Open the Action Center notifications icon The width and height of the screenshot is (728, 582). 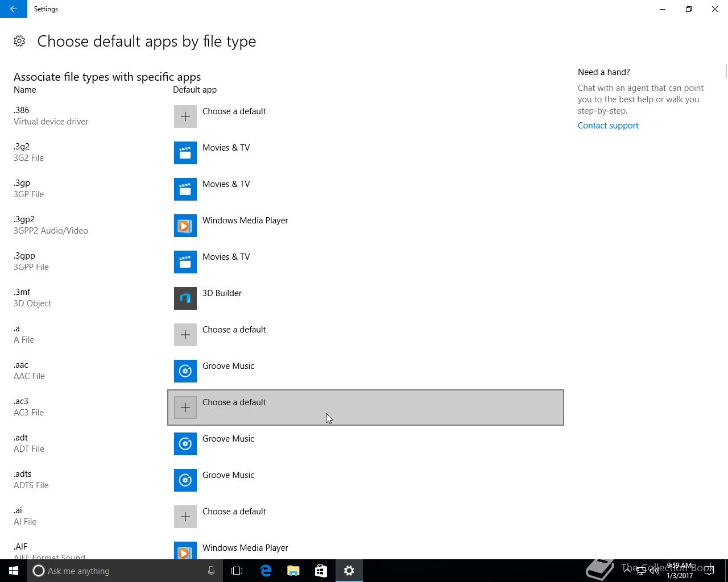[x=709, y=571]
